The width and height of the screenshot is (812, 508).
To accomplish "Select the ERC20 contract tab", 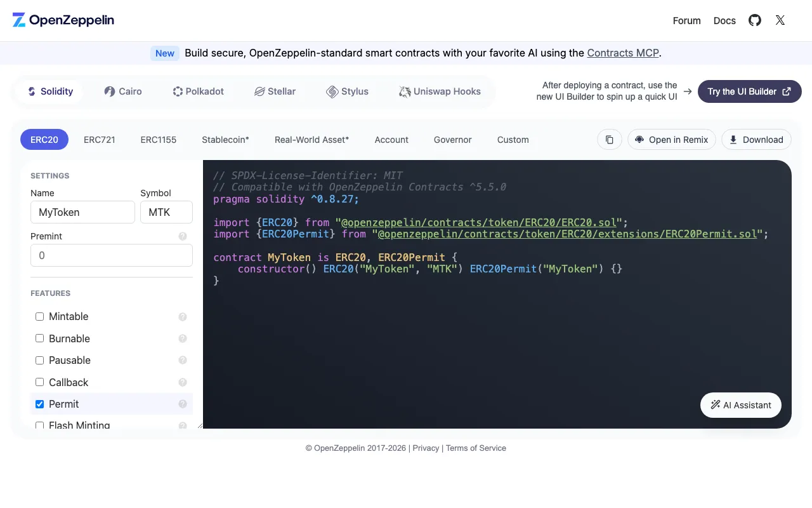I will (44, 140).
